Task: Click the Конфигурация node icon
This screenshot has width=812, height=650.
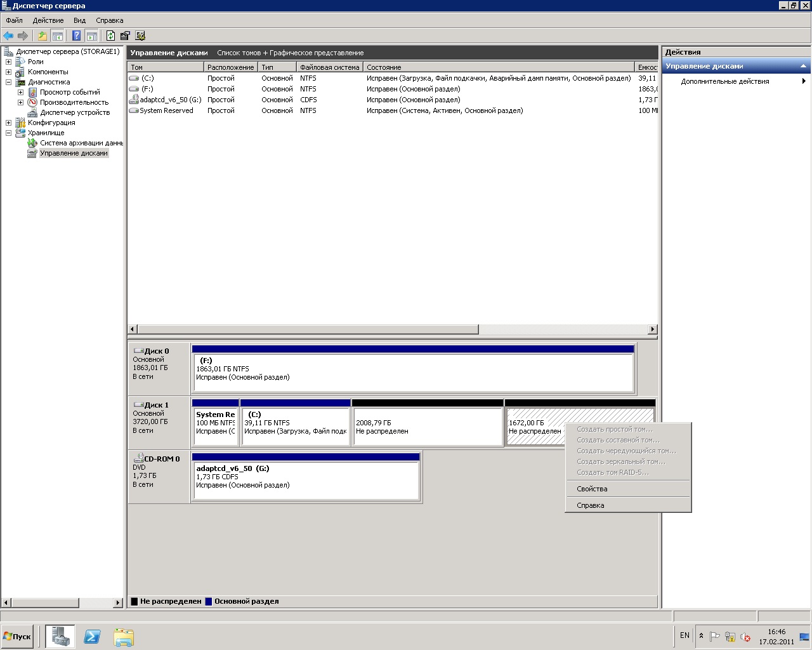Action: (20, 123)
